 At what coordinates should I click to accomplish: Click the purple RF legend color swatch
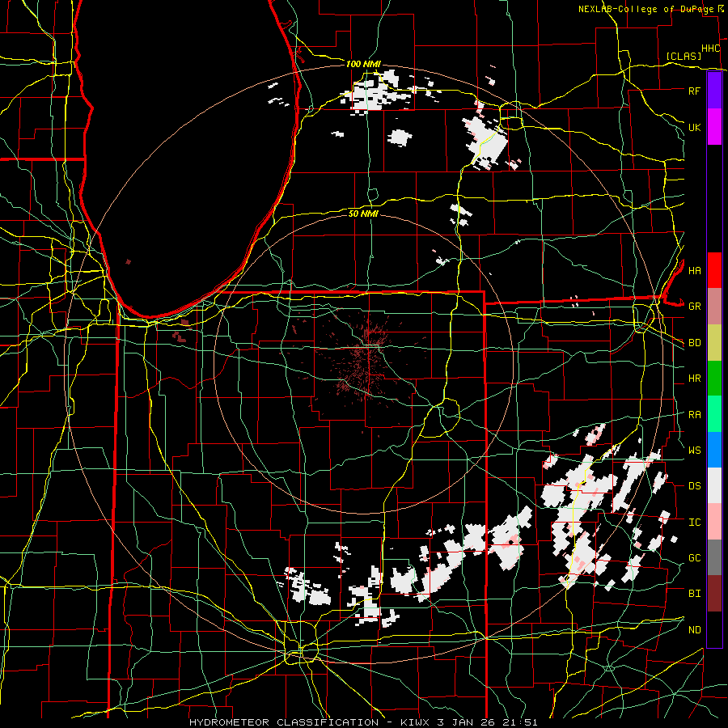[x=714, y=91]
